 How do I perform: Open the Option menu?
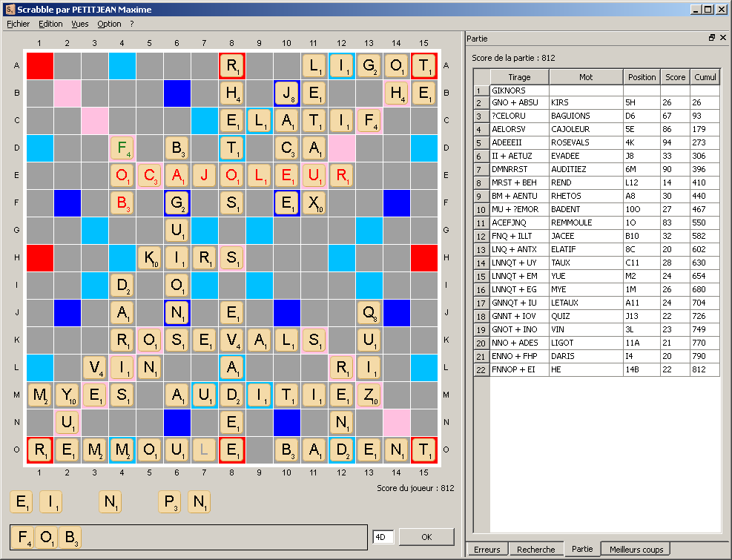pos(109,24)
